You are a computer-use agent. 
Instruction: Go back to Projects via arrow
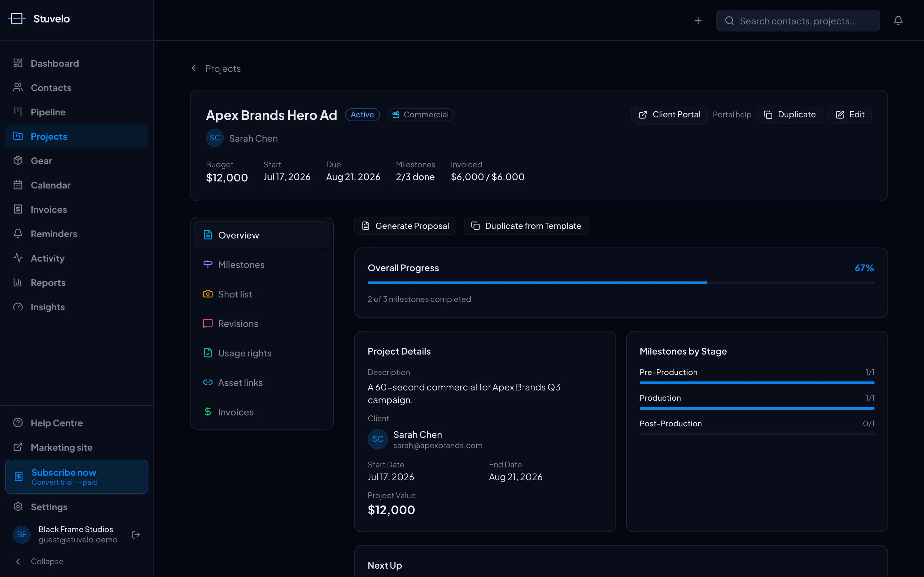pyautogui.click(x=195, y=68)
